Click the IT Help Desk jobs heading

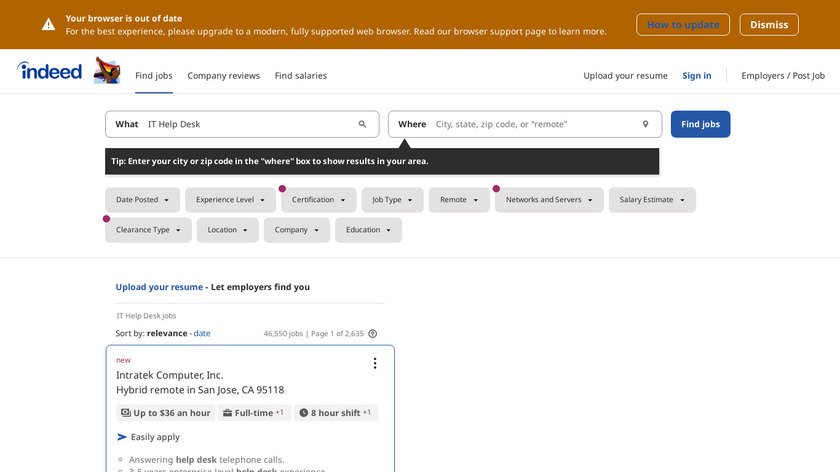(x=146, y=316)
